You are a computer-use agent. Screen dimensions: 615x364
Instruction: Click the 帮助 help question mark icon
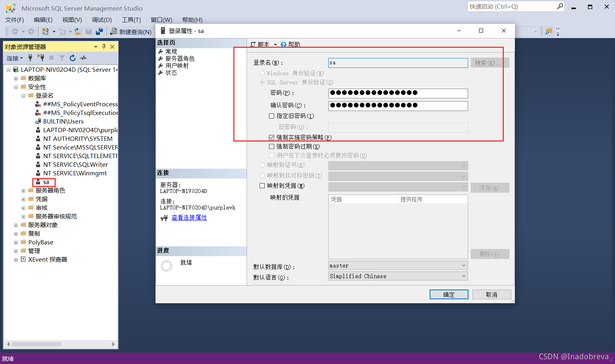(284, 45)
